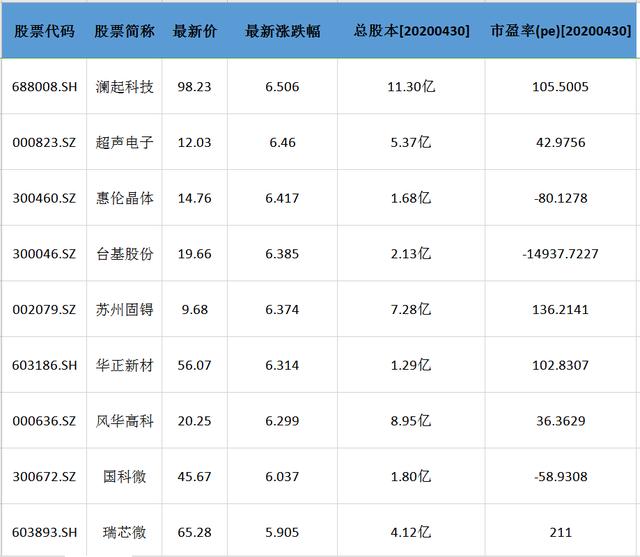The image size is (640, 557).
Task: Select the 台基股份 cell
Action: [x=124, y=254]
